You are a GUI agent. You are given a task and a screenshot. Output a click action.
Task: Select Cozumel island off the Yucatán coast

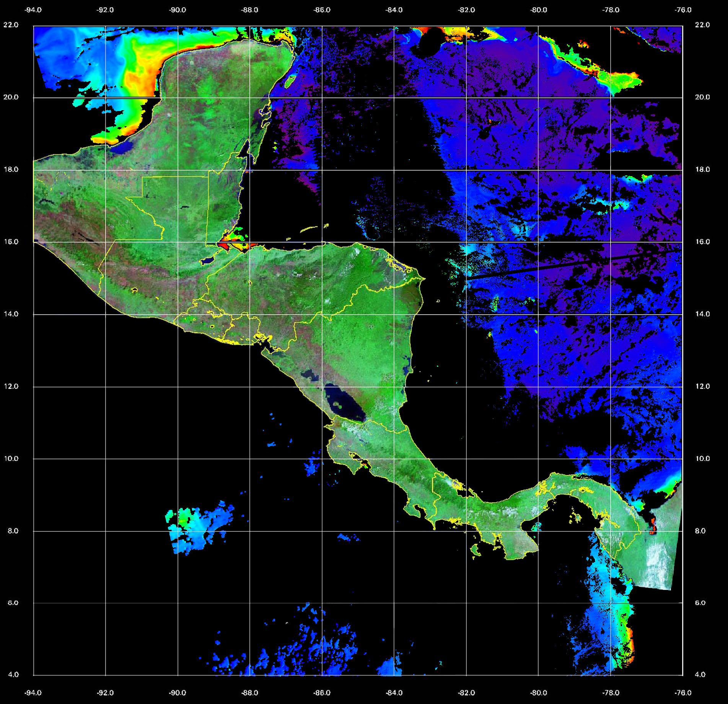pos(290,81)
